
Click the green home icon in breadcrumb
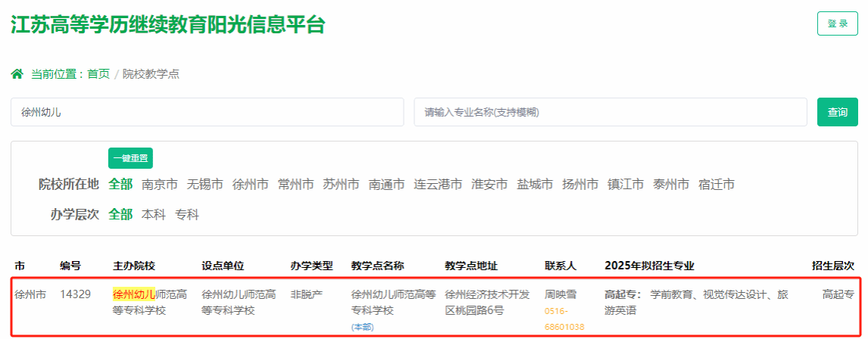coord(17,74)
